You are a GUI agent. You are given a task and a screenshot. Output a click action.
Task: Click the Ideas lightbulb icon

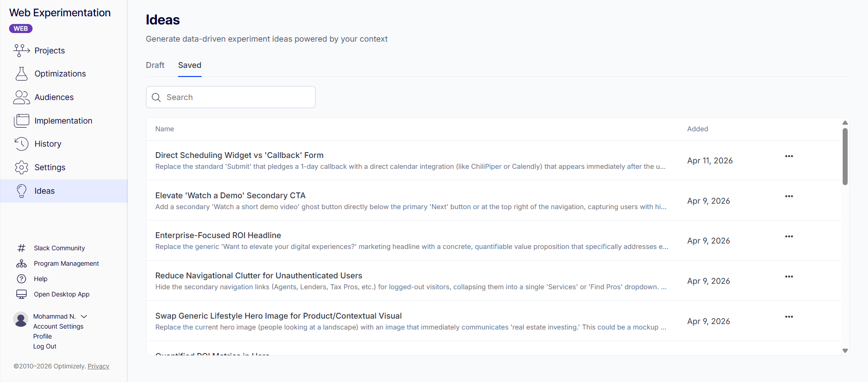21,191
